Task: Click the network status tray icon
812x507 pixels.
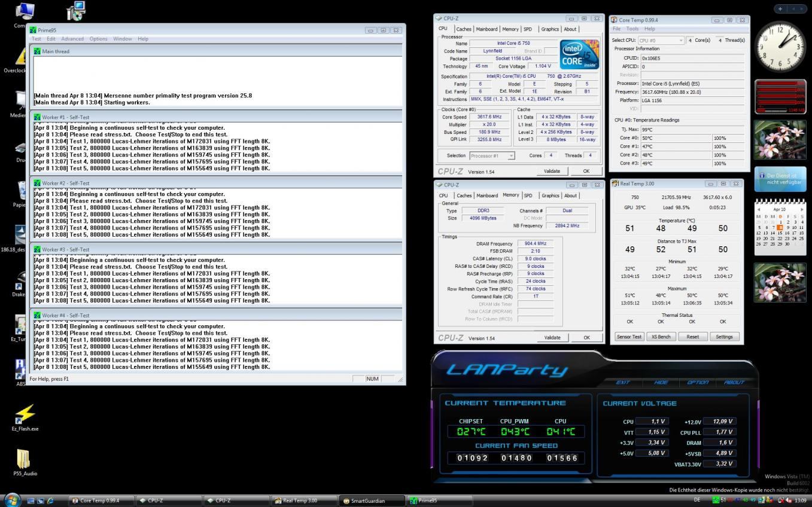Action: pos(781,500)
